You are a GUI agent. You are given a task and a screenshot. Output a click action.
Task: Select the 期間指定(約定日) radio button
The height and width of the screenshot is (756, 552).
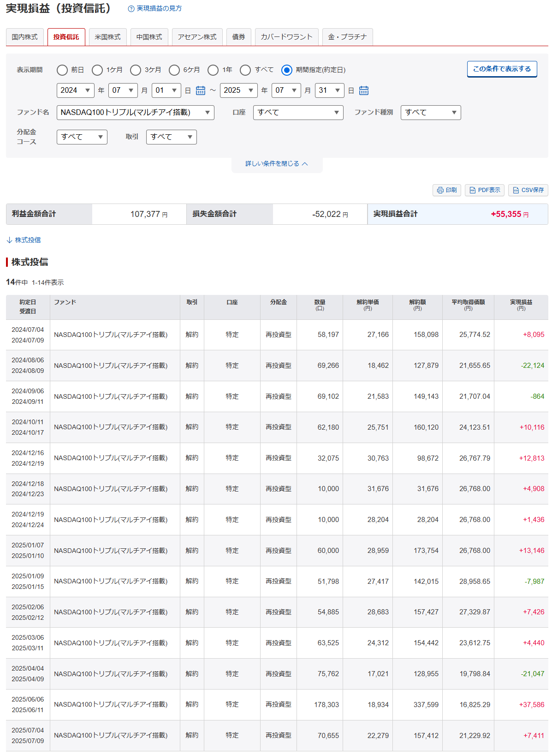[287, 70]
